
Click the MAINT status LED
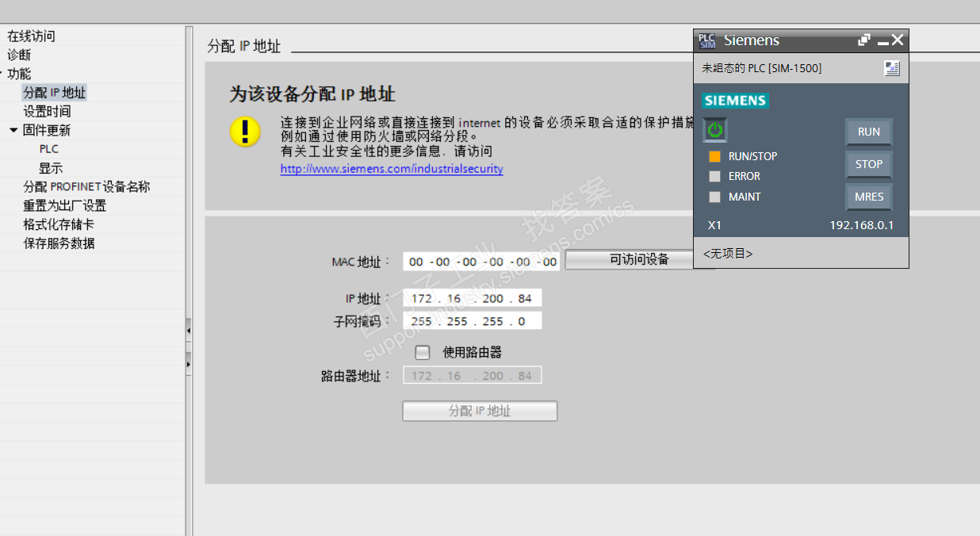714,197
